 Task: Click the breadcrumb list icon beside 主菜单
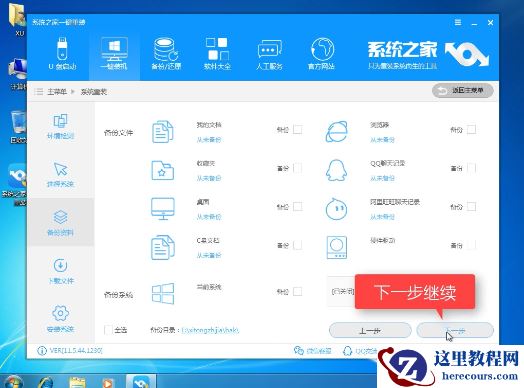point(38,92)
